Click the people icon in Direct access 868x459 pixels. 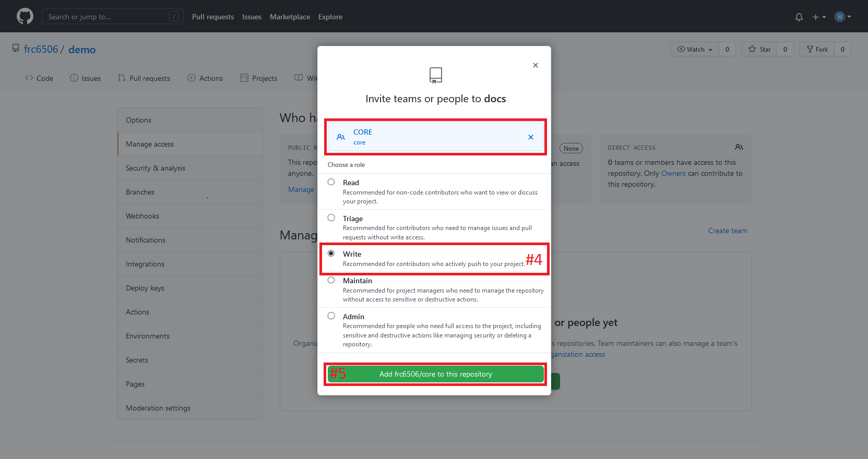pos(739,147)
